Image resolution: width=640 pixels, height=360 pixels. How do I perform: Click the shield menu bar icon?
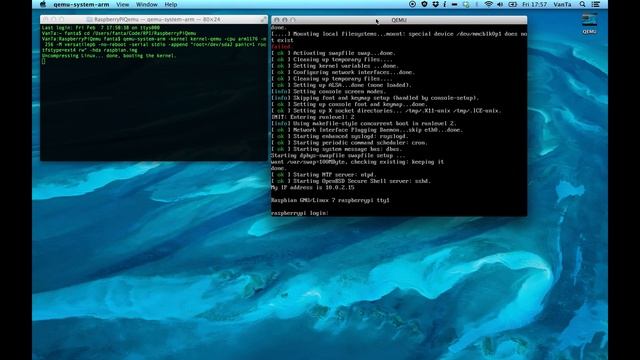point(424,4)
